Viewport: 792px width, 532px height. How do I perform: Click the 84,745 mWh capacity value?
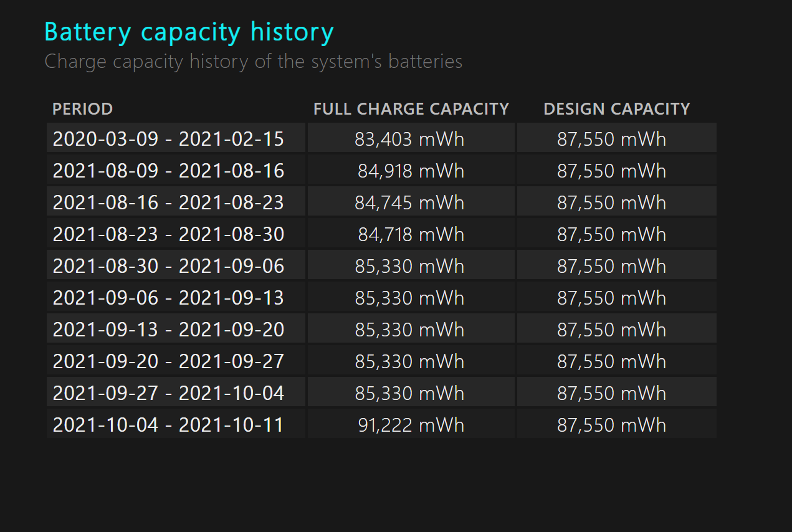tap(409, 202)
